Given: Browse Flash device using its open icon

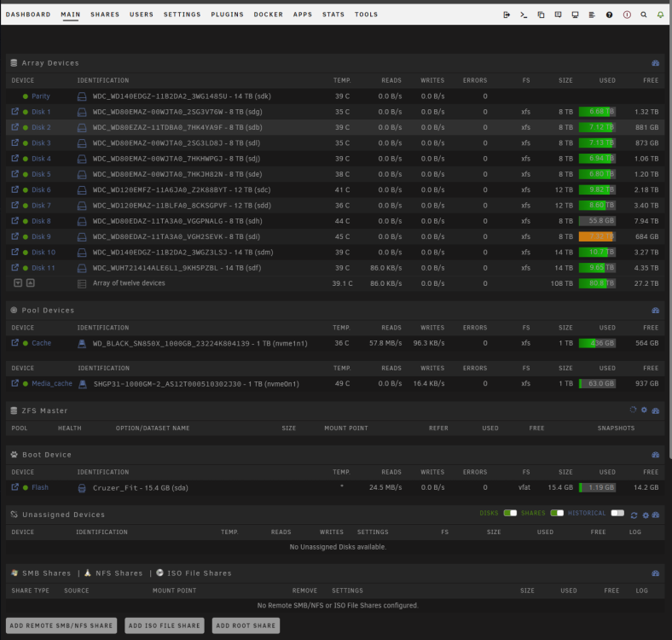Looking at the screenshot, I should (14, 487).
